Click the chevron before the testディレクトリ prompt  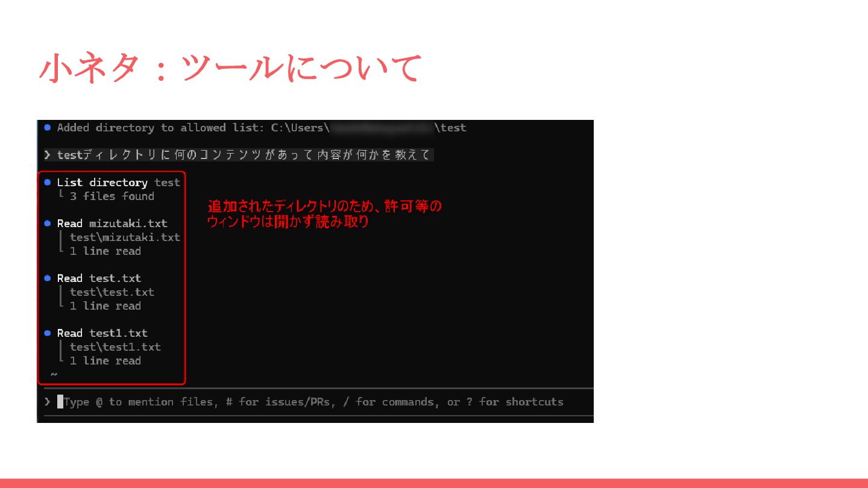[x=48, y=155]
